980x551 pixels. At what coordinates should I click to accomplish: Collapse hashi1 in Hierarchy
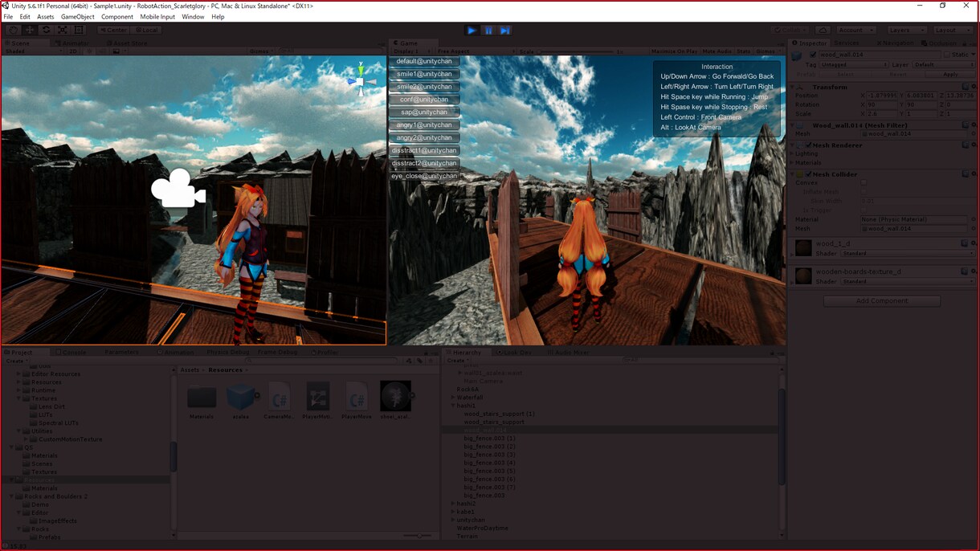(x=453, y=406)
